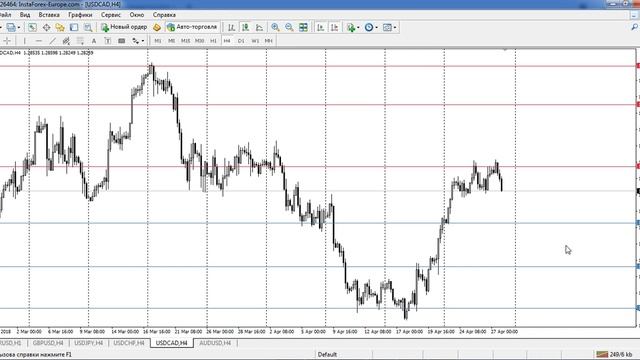This screenshot has height=360, width=640.
Task: Click the filled rectangle tool beside Text Label
Action: coord(122,41)
